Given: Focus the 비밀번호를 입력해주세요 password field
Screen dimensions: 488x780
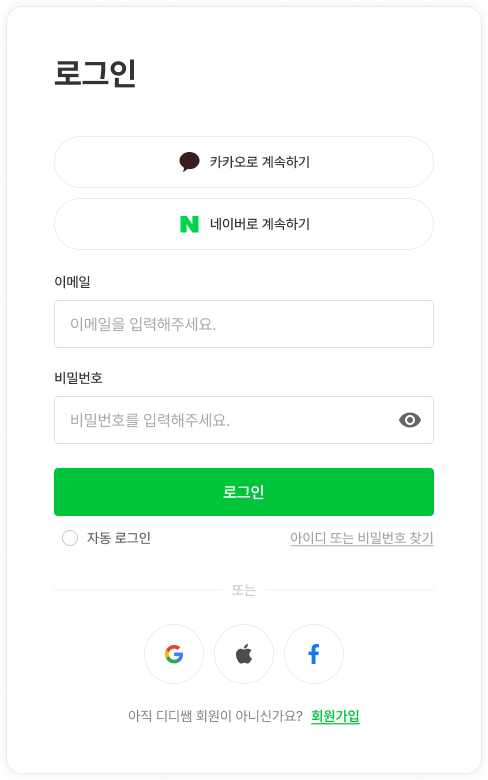Looking at the screenshot, I should (x=244, y=420).
